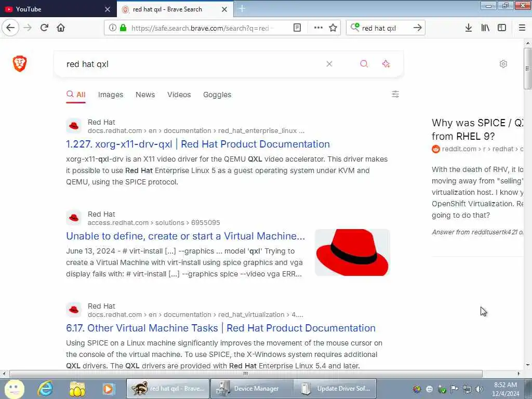Reload the current page
532x399 pixels.
coord(44,28)
